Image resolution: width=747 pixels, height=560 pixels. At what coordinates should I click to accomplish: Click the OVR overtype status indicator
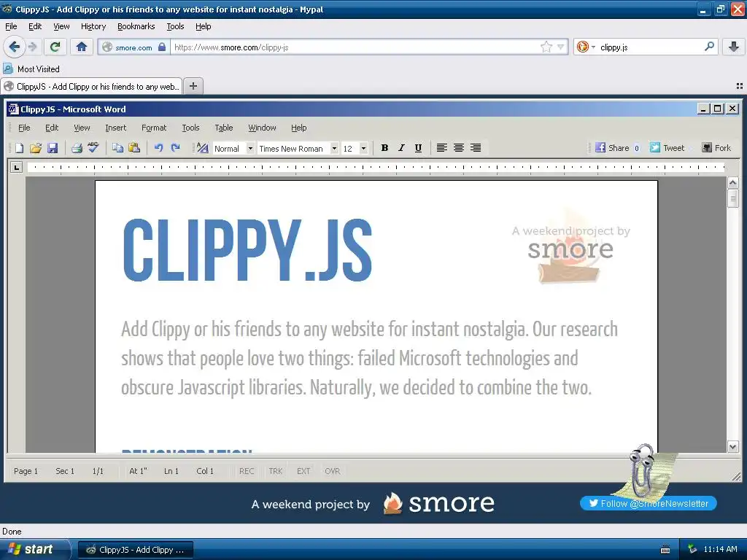pos(332,471)
